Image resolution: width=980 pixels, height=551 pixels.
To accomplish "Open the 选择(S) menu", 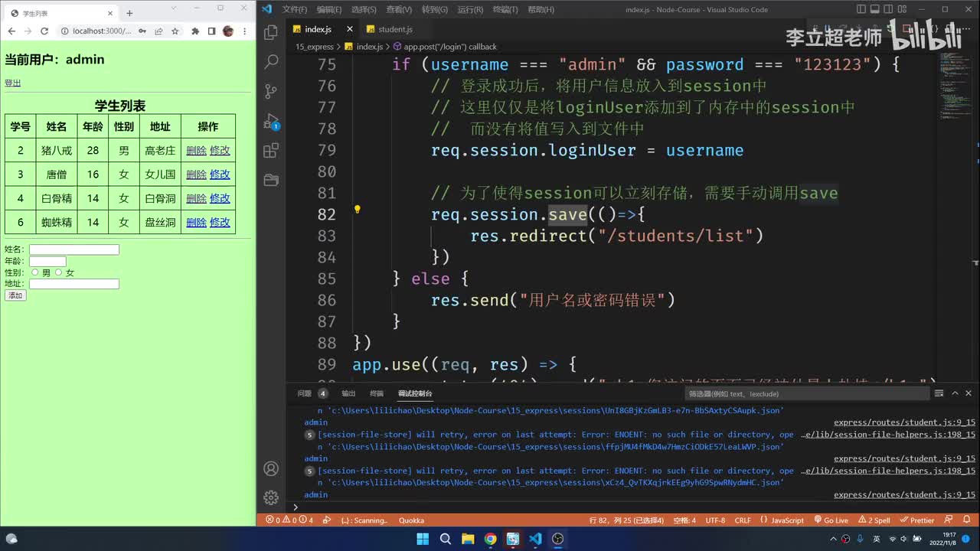I will pos(364,9).
